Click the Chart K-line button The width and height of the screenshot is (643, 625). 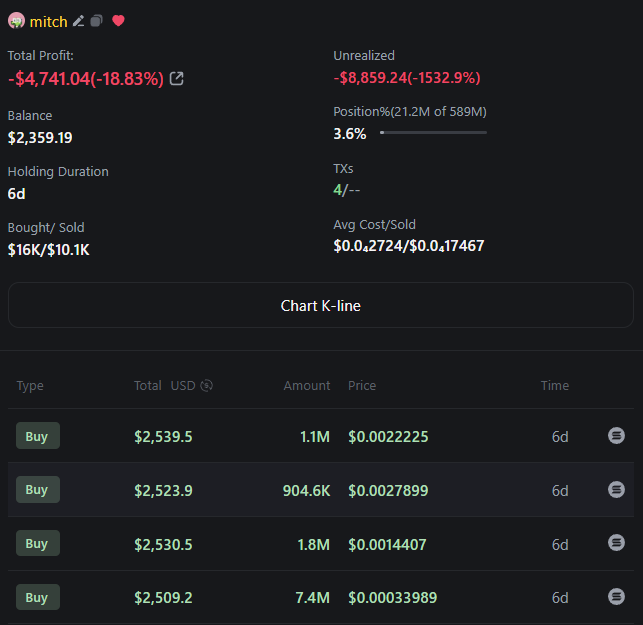321,305
